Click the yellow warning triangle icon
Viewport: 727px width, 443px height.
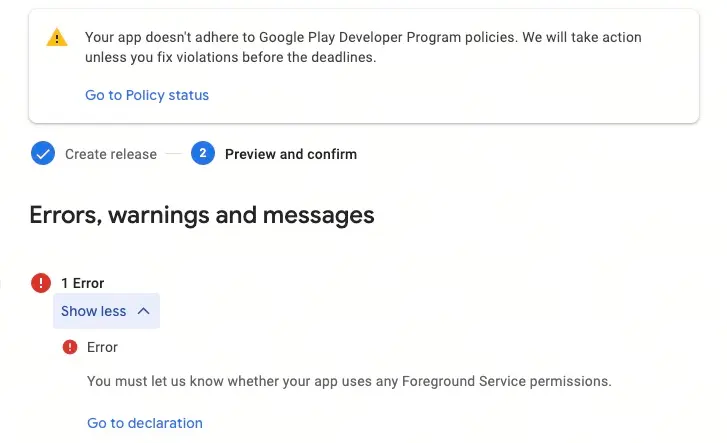pos(57,38)
